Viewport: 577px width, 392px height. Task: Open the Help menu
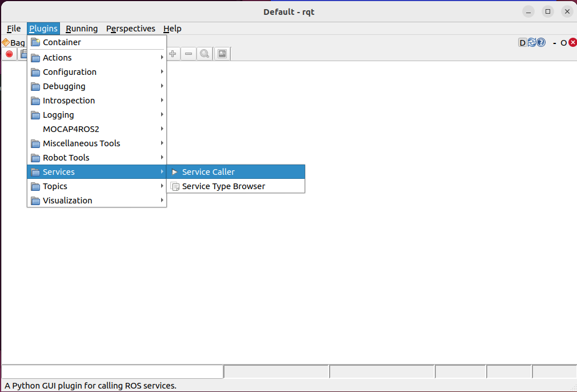[x=172, y=29]
